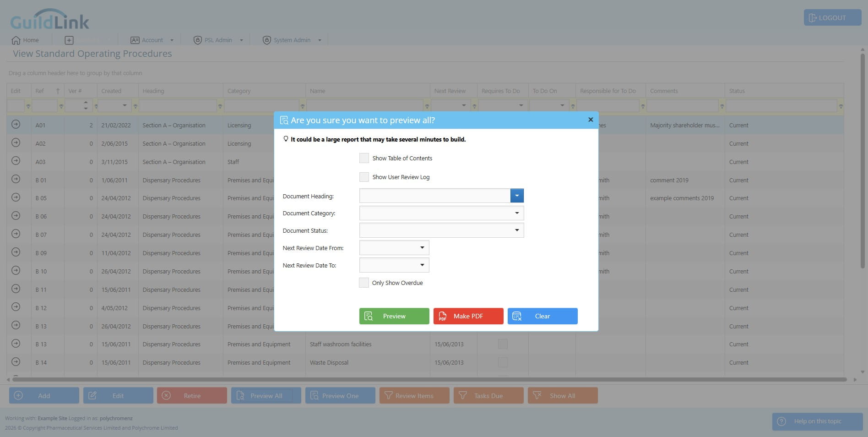
Task: Enable Show Table of Contents checkbox
Action: (x=364, y=158)
